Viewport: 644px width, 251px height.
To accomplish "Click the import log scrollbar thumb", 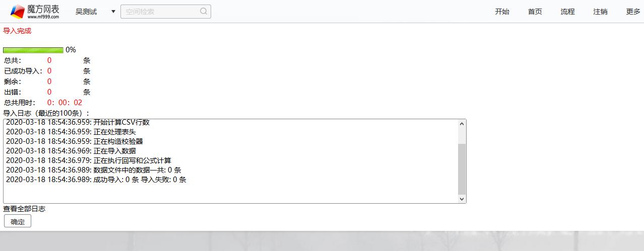I will coord(462,169).
